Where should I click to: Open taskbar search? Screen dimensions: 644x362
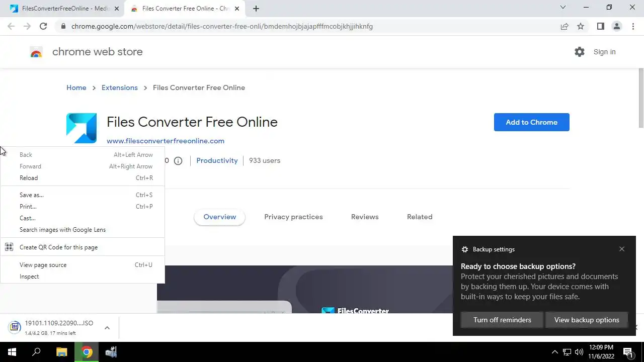tap(36, 352)
